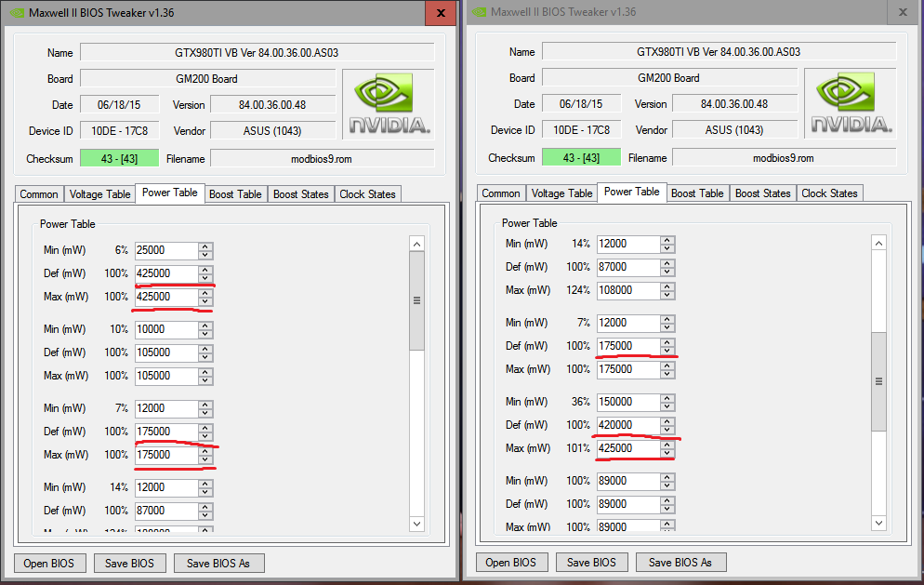Click the scrollbar thumb in left Power Table
Image resolution: width=924 pixels, height=585 pixels.
coord(416,300)
